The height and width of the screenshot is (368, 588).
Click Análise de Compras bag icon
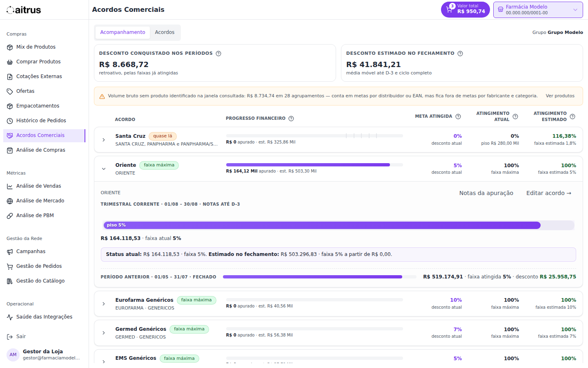pyautogui.click(x=10, y=150)
